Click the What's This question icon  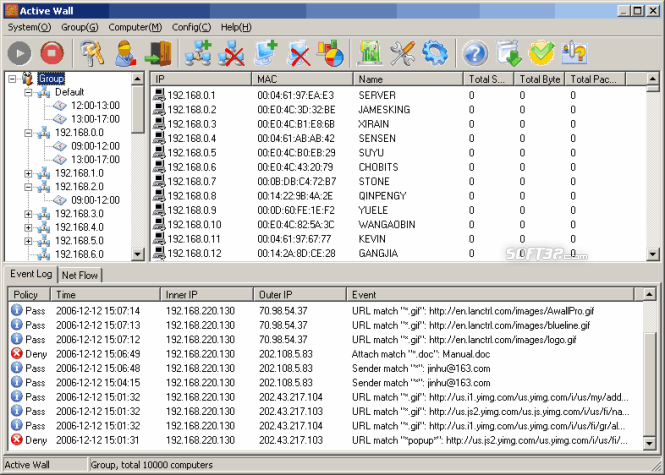pyautogui.click(x=574, y=53)
